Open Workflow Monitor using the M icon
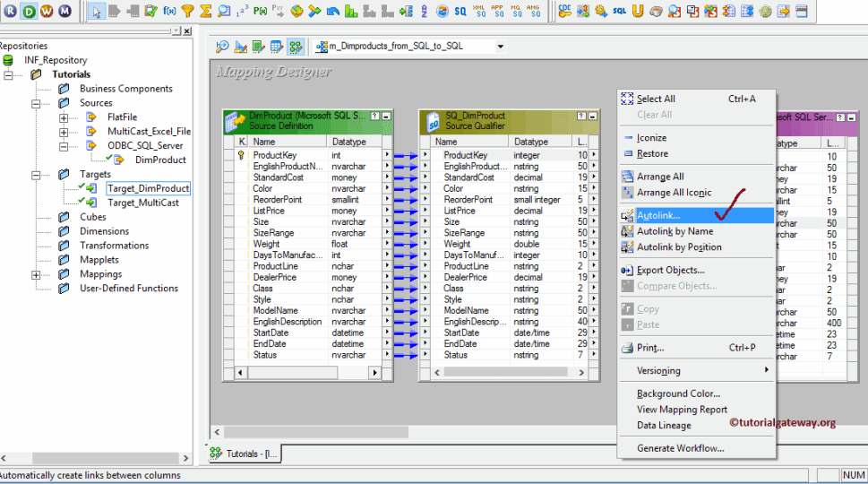The height and width of the screenshot is (484, 868). [x=65, y=11]
